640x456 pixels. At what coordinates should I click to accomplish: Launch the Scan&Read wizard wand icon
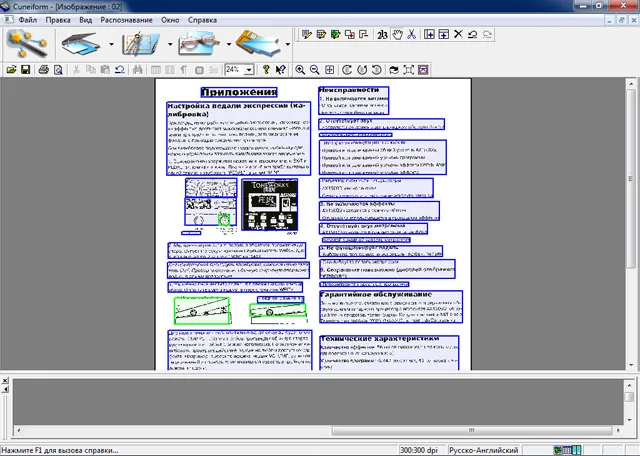point(27,44)
